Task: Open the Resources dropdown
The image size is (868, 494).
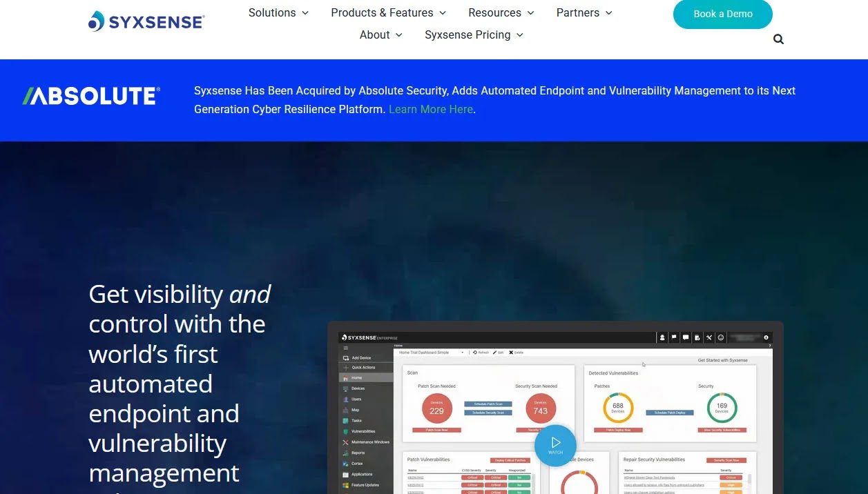Action: pos(501,12)
